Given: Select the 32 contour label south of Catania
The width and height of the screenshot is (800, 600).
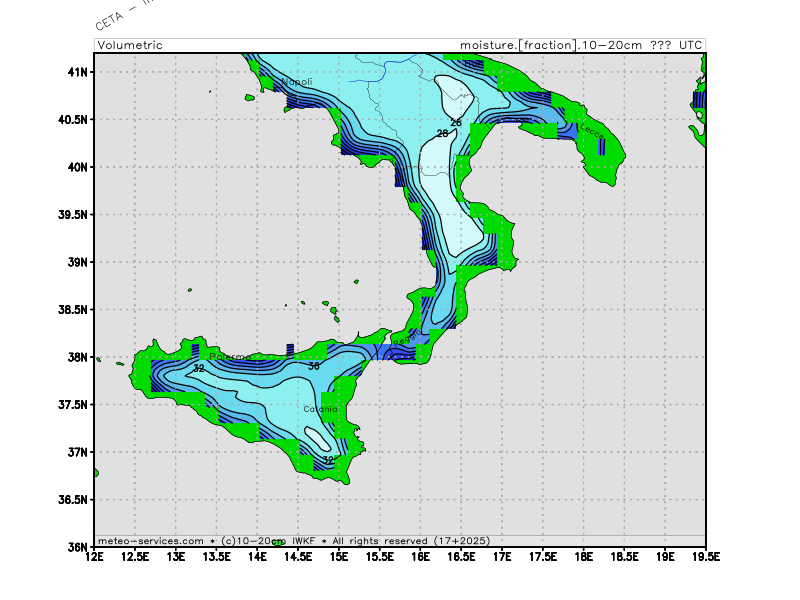Looking at the screenshot, I should 328,460.
